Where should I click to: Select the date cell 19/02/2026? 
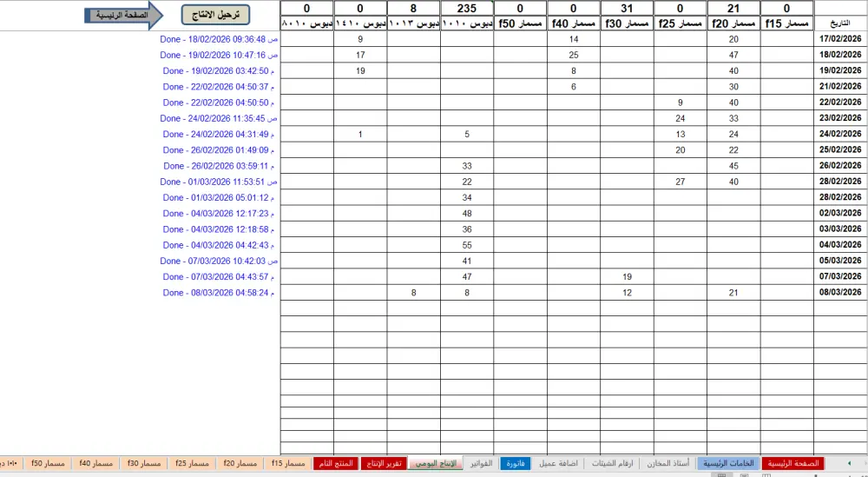[840, 70]
